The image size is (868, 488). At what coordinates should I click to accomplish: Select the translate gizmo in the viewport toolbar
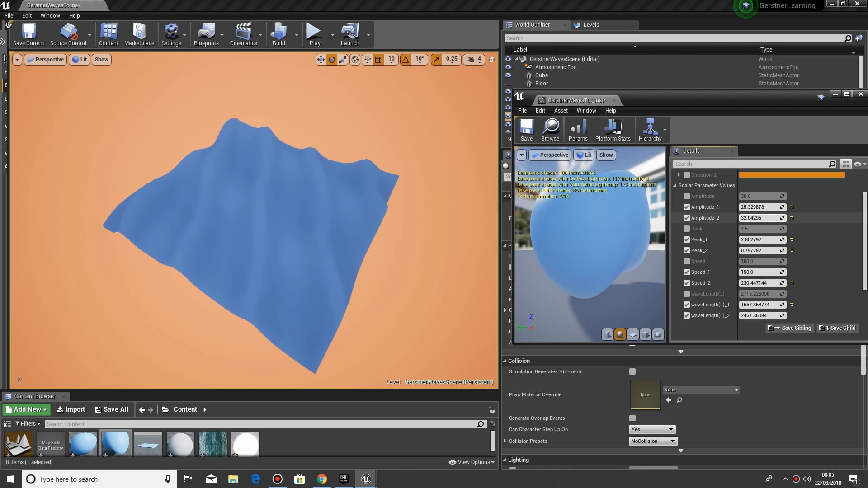tap(321, 60)
